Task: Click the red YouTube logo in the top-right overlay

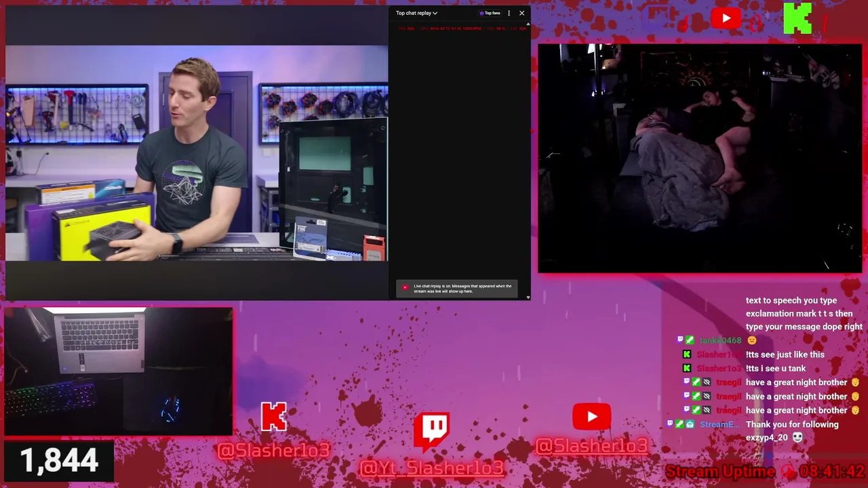Action: pyautogui.click(x=726, y=18)
